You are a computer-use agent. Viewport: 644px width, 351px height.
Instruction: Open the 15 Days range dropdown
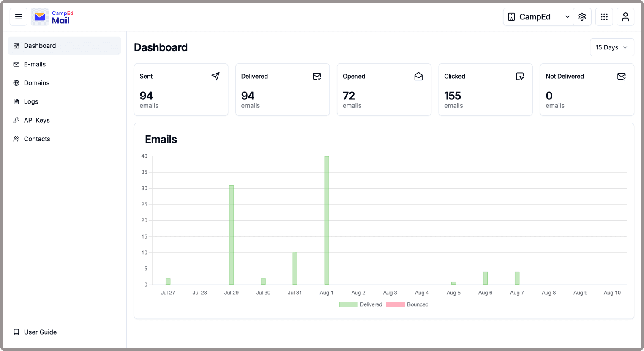612,47
